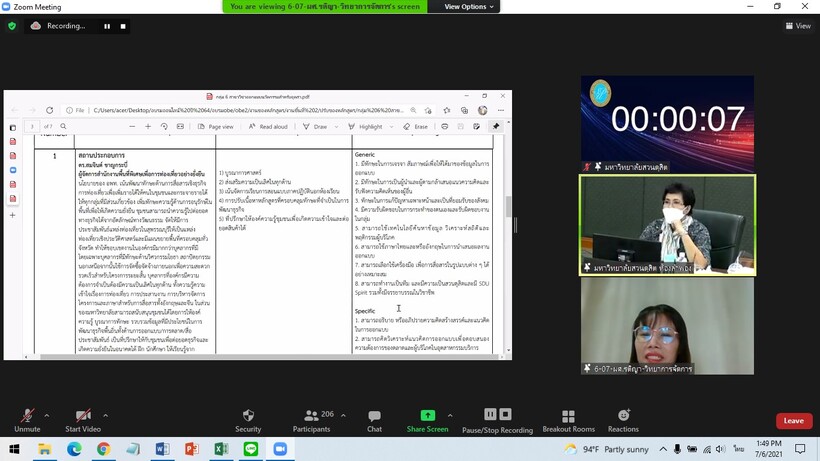This screenshot has width=820, height=461.
Task: Open browser Settings and more menu
Action: pyautogui.click(x=501, y=110)
